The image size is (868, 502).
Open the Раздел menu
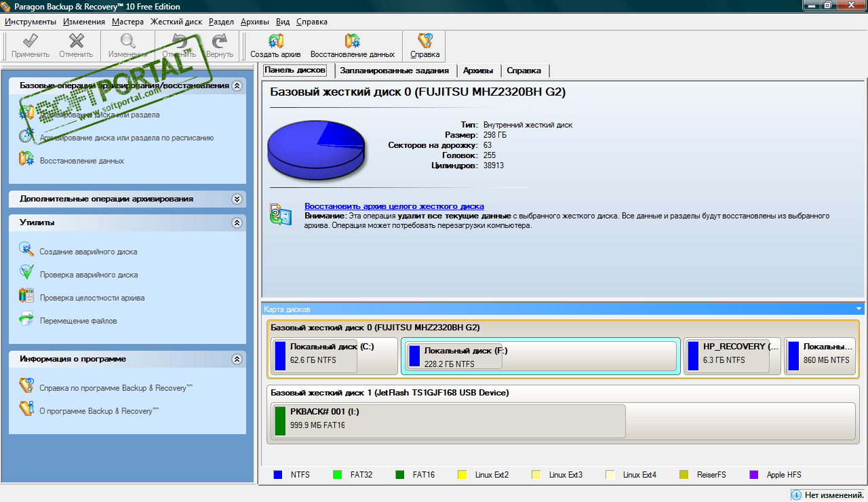pos(222,22)
